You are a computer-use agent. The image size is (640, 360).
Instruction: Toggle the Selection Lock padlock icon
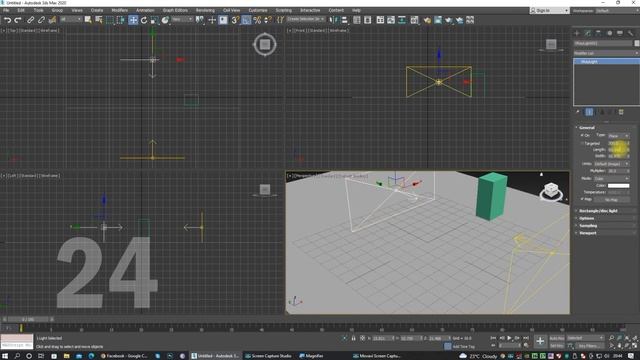tap(353, 338)
